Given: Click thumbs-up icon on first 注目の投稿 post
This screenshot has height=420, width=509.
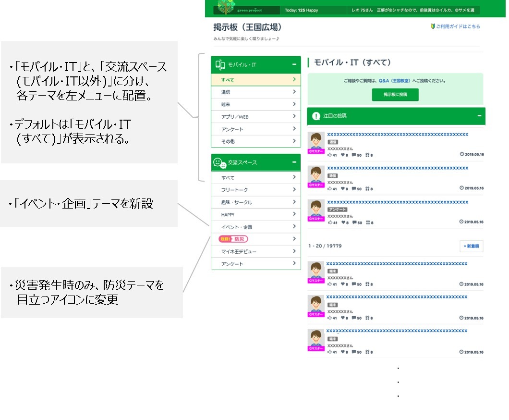Looking at the screenshot, I should coord(329,155).
